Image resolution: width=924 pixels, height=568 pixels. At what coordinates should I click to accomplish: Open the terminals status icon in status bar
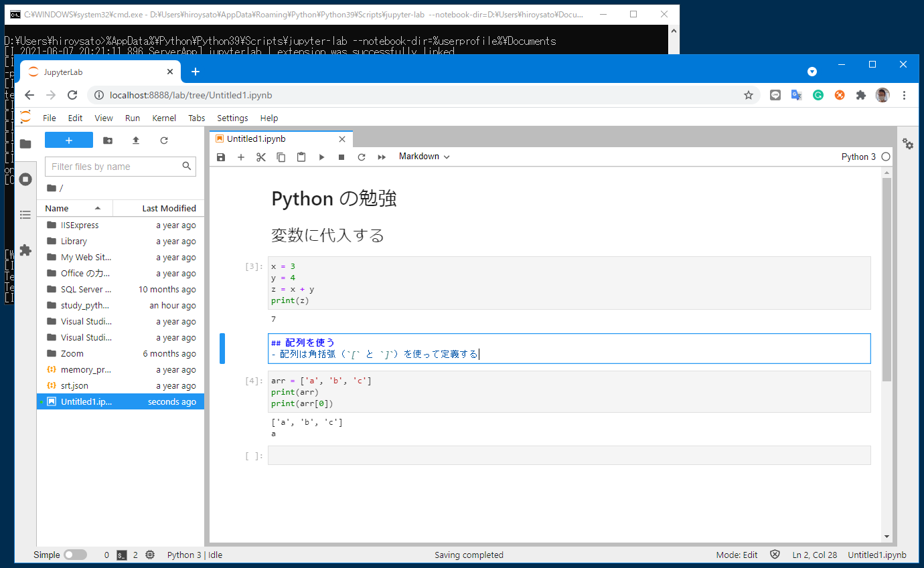pos(121,555)
